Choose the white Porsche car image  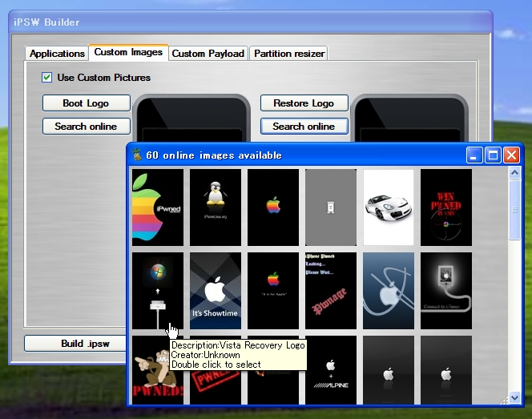pos(389,207)
